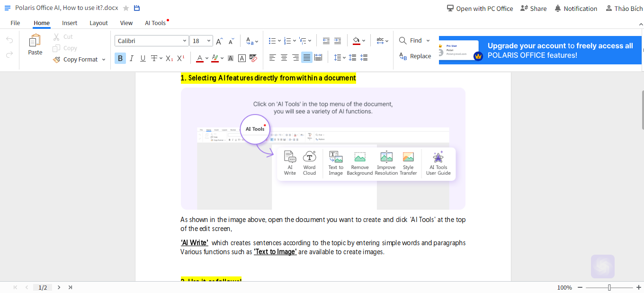
Task: Open Notification panel
Action: click(x=576, y=9)
